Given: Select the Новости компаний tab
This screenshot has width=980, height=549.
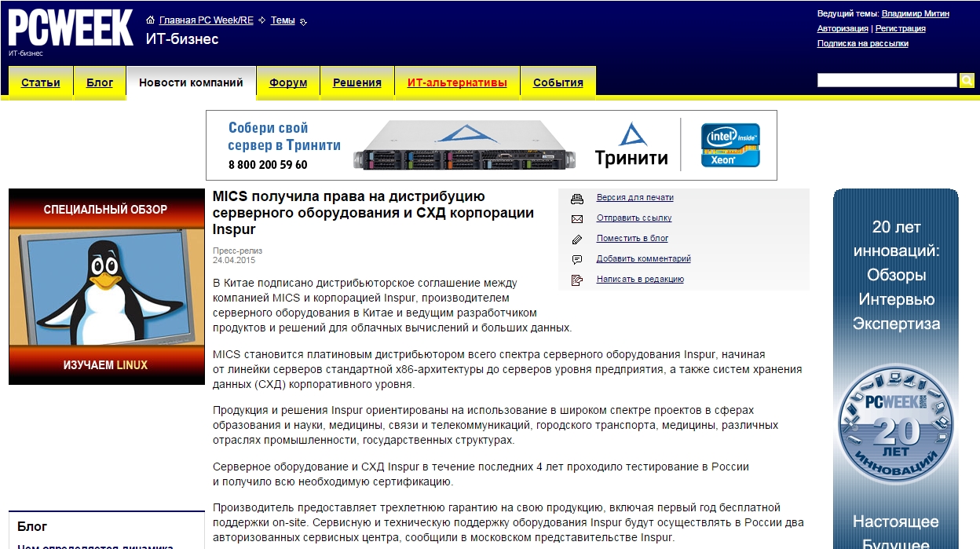Looking at the screenshot, I should 191,82.
